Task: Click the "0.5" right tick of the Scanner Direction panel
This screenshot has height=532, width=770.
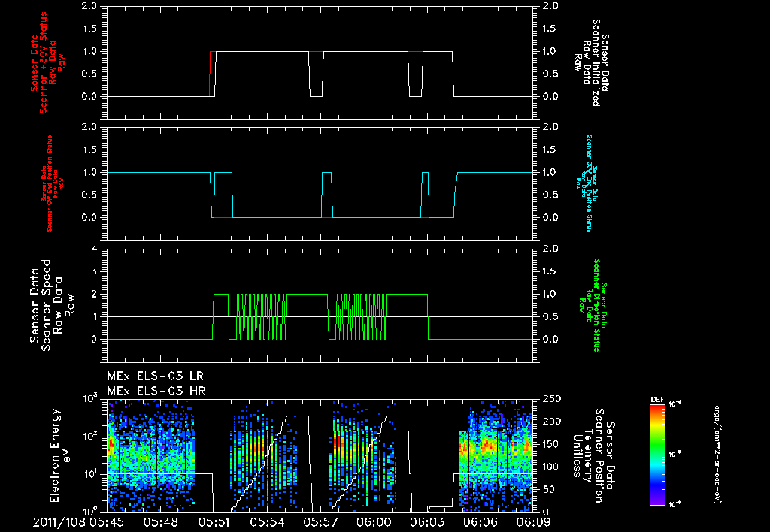Action: pos(550,316)
